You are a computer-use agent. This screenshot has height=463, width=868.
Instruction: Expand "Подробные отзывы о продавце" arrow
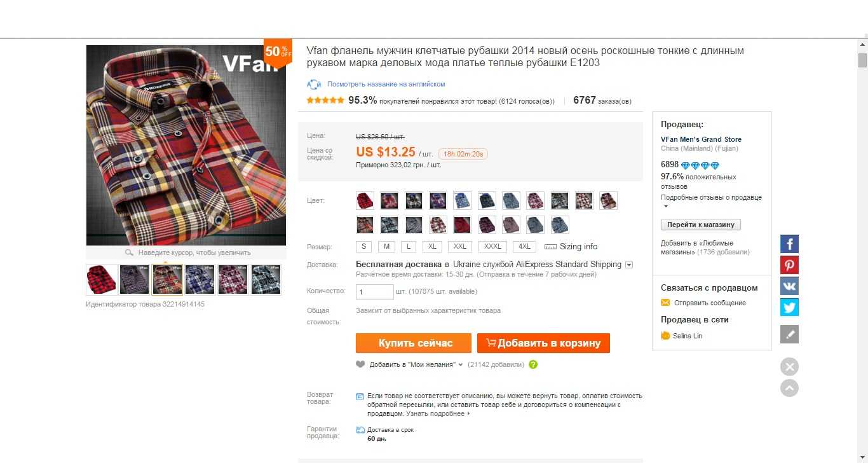pyautogui.click(x=666, y=207)
